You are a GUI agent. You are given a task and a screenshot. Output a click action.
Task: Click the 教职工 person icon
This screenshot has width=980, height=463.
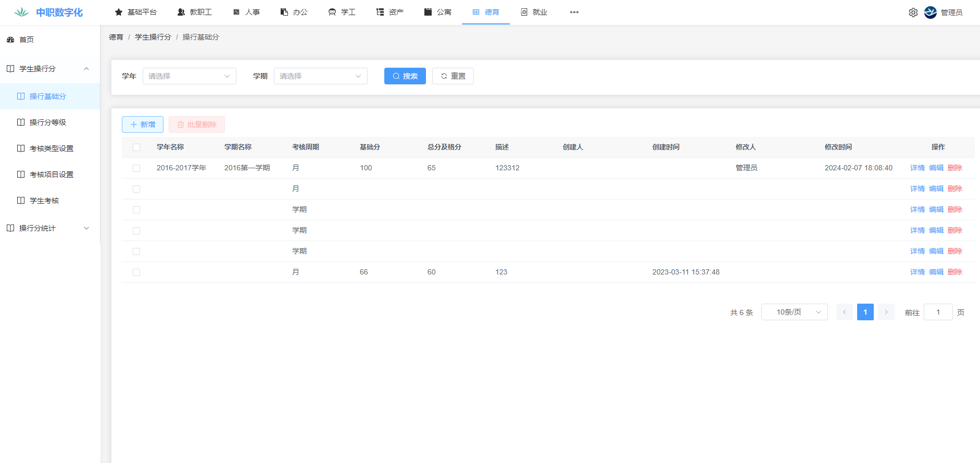181,12
